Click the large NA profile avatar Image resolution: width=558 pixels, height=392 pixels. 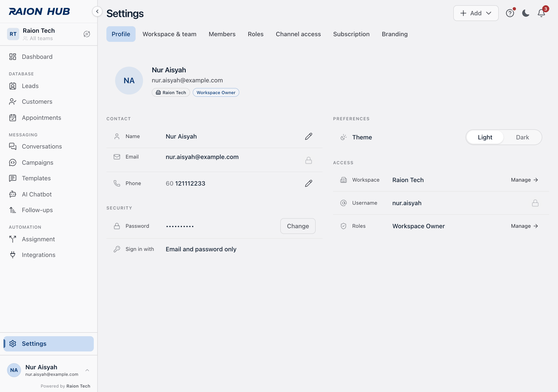click(129, 80)
